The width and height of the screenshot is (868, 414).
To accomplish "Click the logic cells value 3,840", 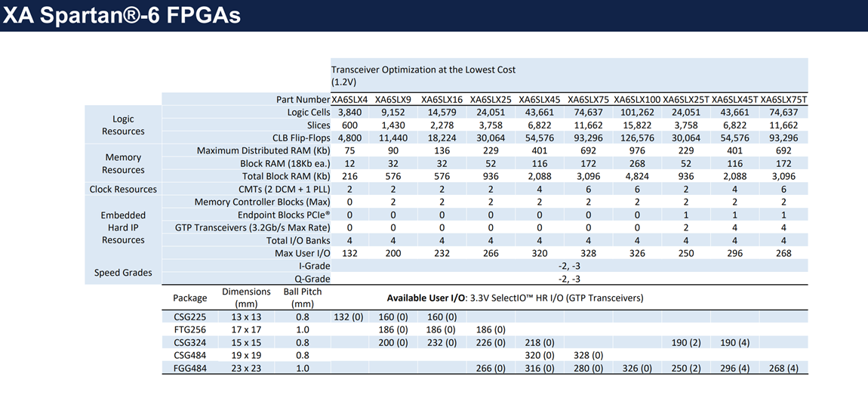I will 350,113.
